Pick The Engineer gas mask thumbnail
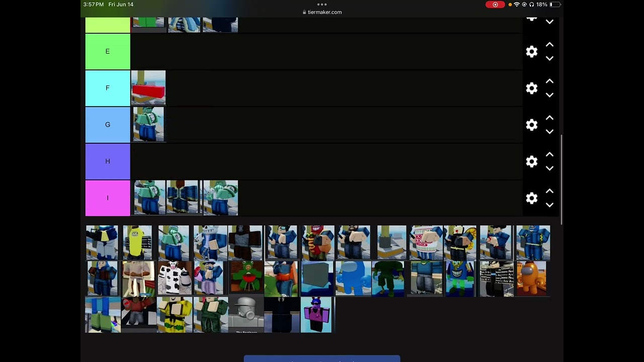The height and width of the screenshot is (362, 644). [246, 315]
